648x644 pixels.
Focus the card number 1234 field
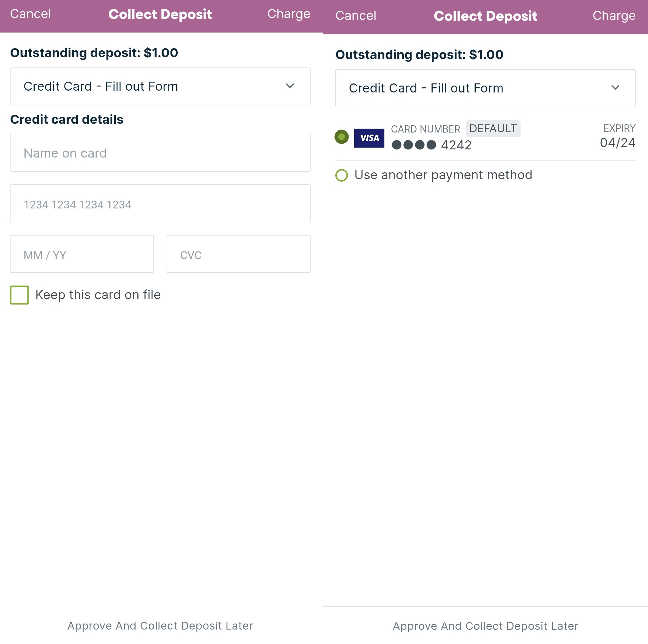pos(160,204)
